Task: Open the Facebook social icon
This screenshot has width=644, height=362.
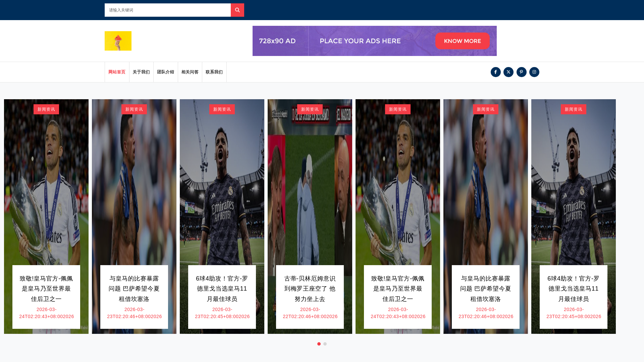Action: 495,72
